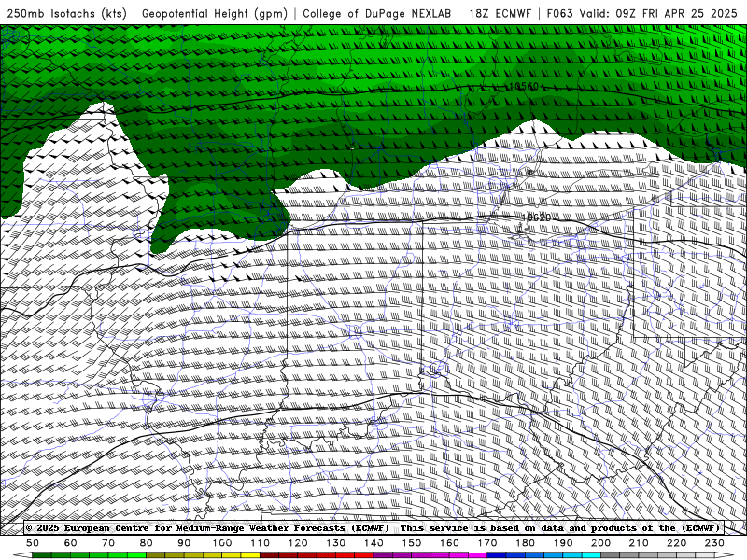Select the dark blue swatch below 170
Screen dimensions: 747x560
[x=497, y=555]
